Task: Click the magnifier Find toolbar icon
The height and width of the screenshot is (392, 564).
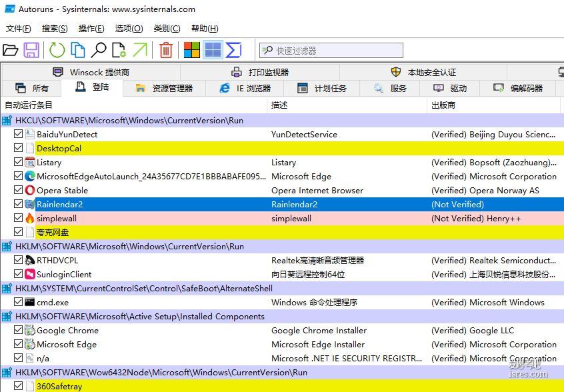Action: pos(99,50)
